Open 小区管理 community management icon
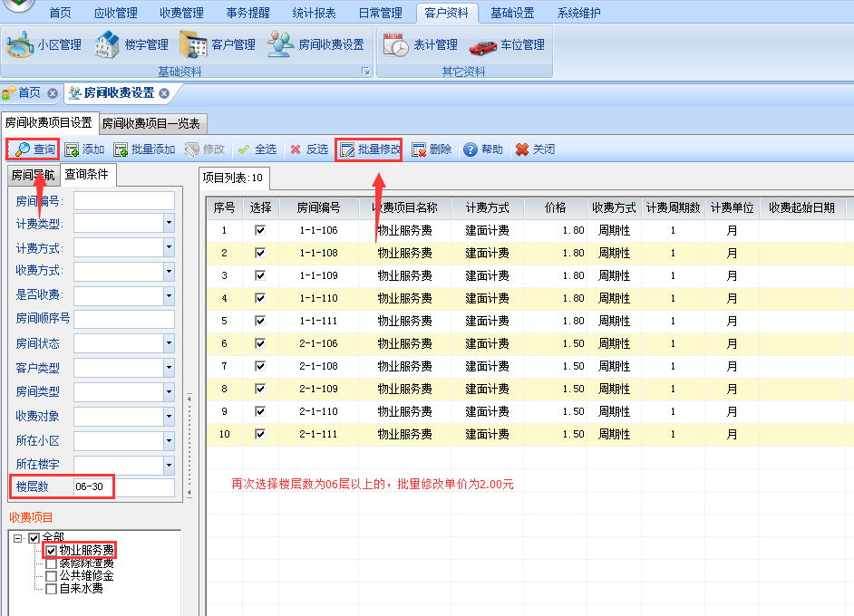Viewport: 854px width, 616px height. (20, 44)
